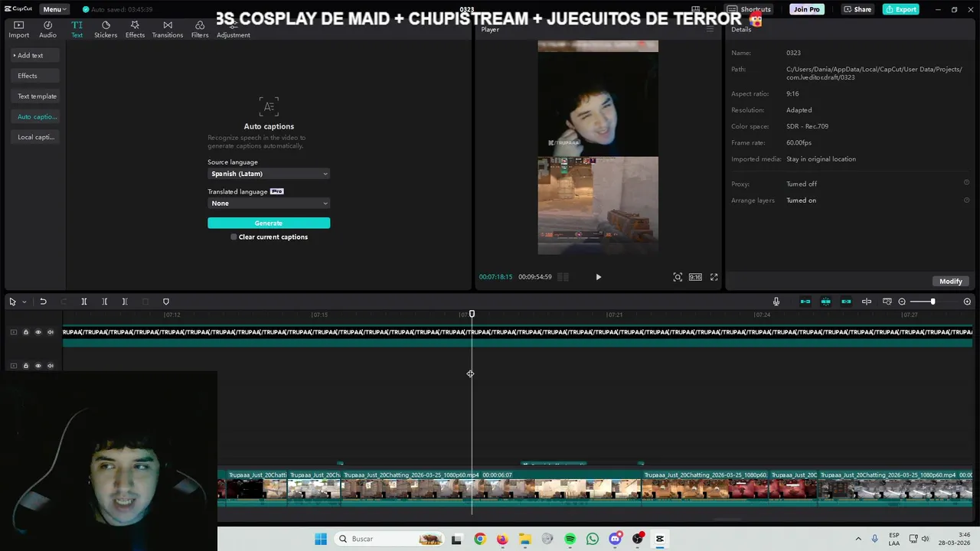Click the Modify button in Details
The width and height of the screenshot is (980, 551).
(951, 281)
